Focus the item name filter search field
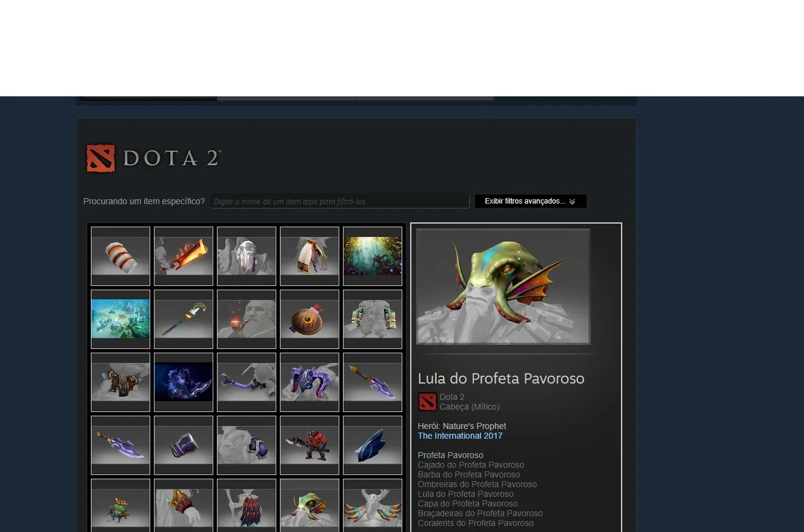Image resolution: width=804 pixels, height=532 pixels. pos(340,201)
